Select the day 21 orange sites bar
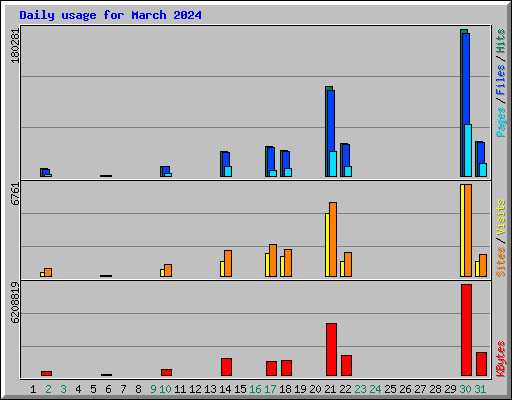The image size is (512, 400). [333, 239]
